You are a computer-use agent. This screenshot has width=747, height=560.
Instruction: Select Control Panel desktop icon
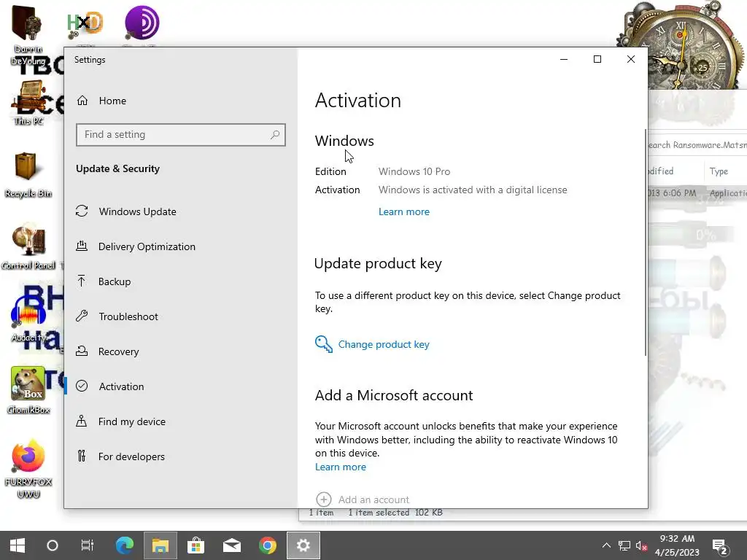28,246
